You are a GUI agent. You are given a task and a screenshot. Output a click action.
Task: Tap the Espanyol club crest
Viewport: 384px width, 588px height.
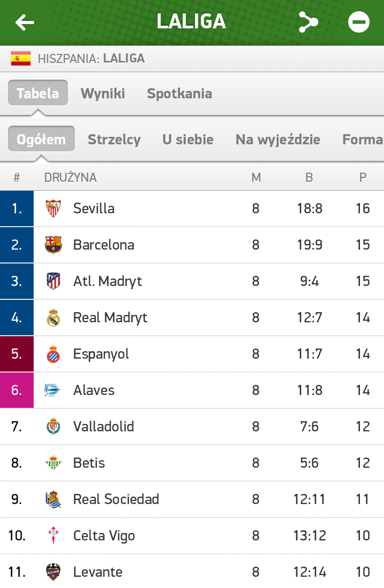point(53,354)
